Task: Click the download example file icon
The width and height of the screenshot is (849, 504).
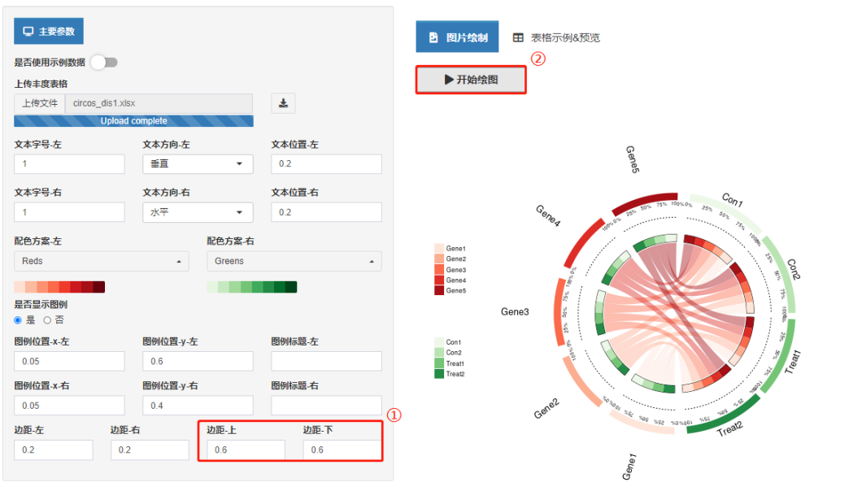Action: 283,103
